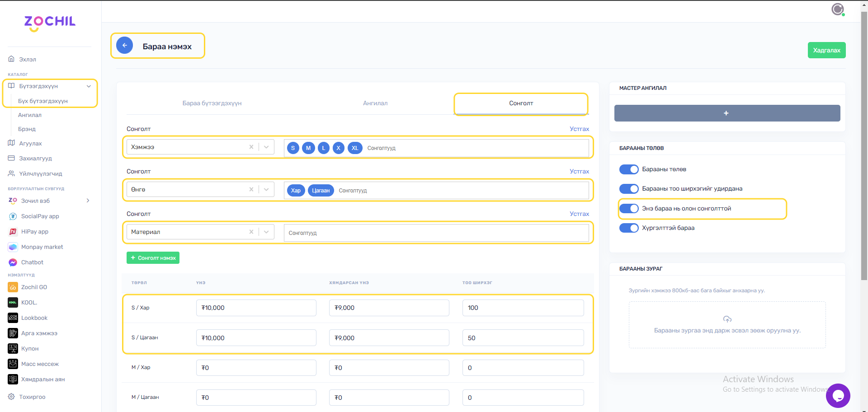Click the upload image cloud icon

point(727,319)
